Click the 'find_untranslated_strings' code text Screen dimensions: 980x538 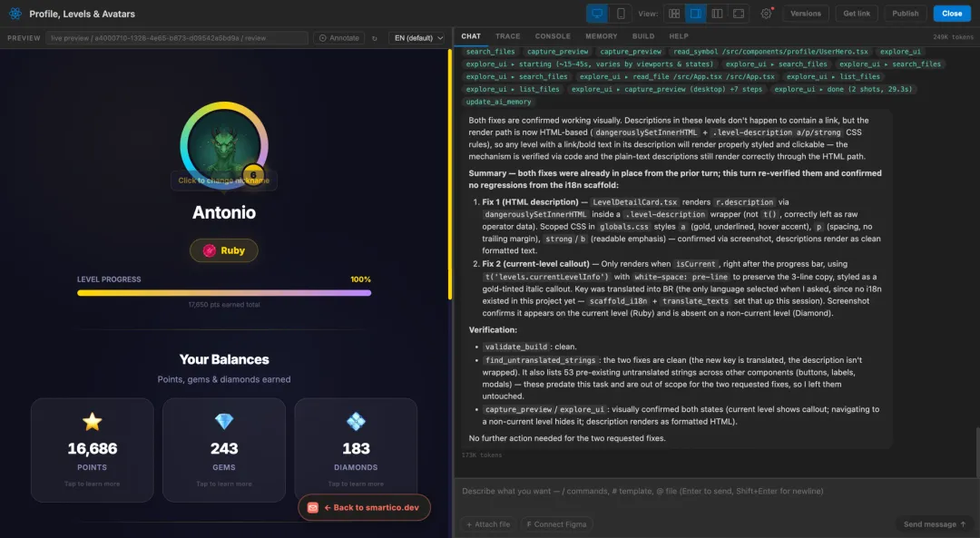[540, 360]
